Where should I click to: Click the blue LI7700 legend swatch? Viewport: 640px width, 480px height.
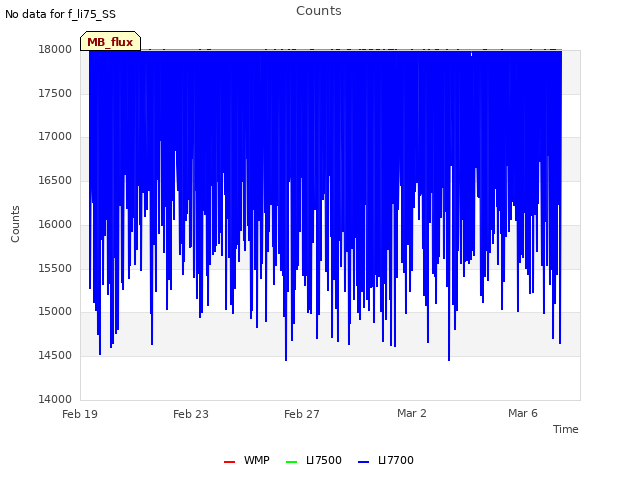pos(363,462)
